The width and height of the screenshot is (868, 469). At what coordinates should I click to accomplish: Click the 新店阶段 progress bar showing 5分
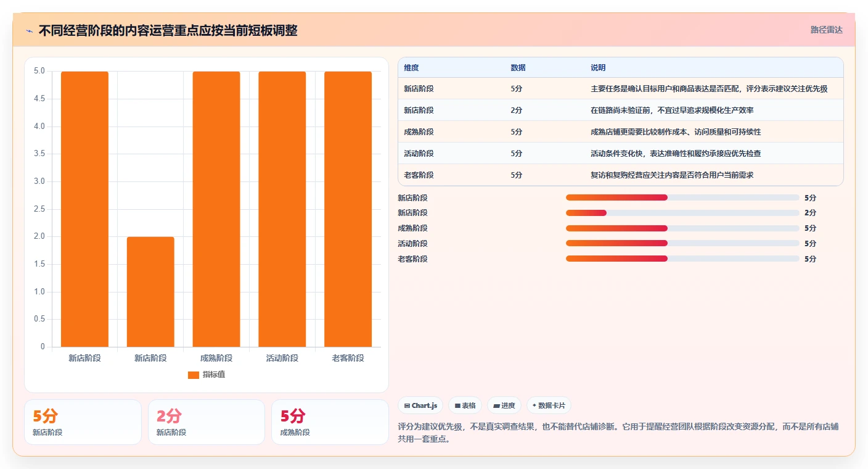point(682,197)
